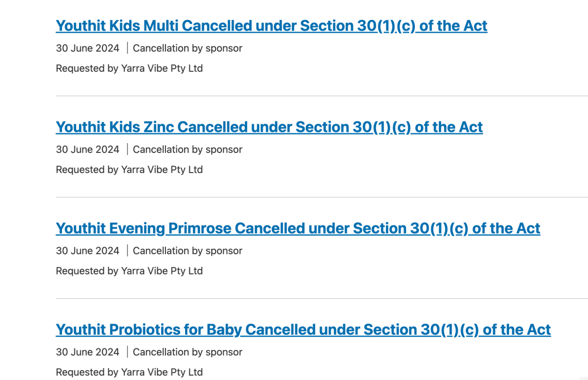Screen dimensions: 588x380
Task: Click 'Cancellation by sponsor' under Evening Primrose
Action: click(x=187, y=250)
